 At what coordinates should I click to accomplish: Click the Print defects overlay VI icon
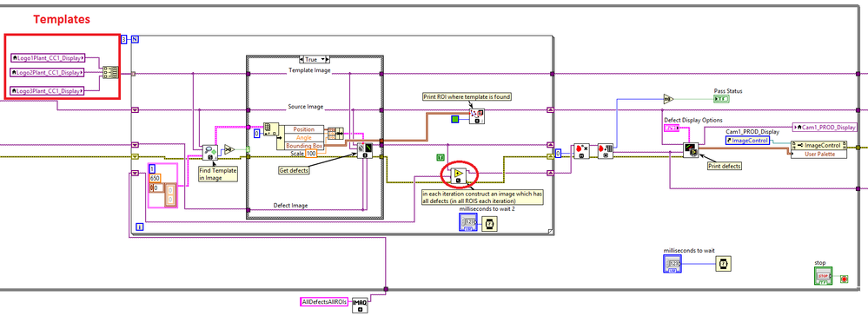pos(690,150)
